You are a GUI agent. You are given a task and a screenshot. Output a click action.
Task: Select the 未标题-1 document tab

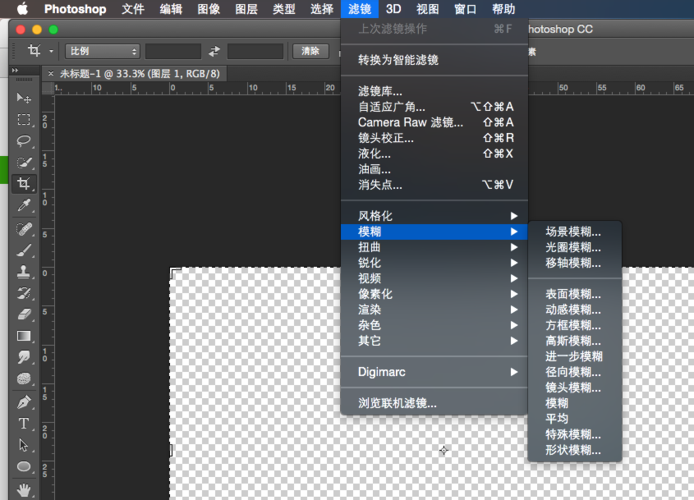[x=140, y=74]
